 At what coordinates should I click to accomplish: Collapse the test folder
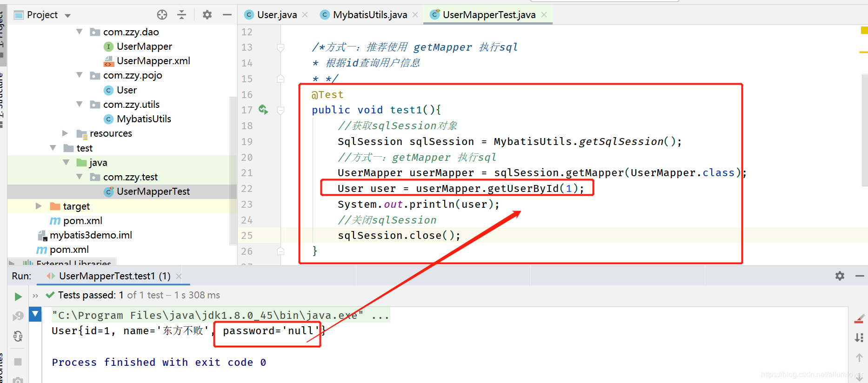pyautogui.click(x=53, y=148)
